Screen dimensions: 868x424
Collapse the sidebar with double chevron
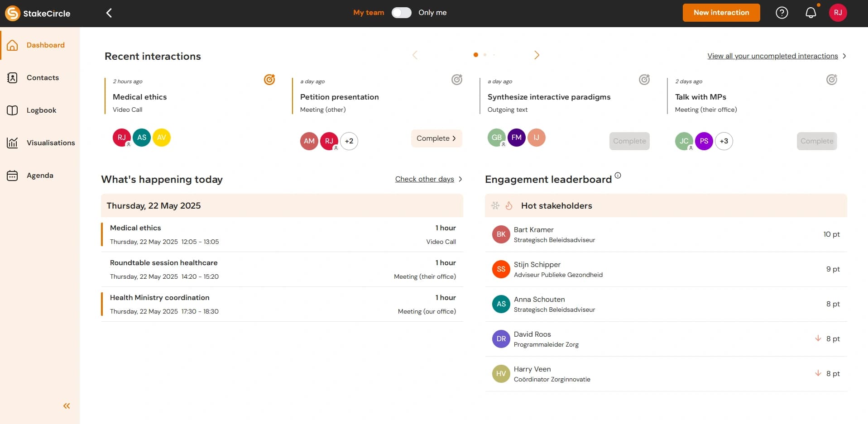click(67, 406)
